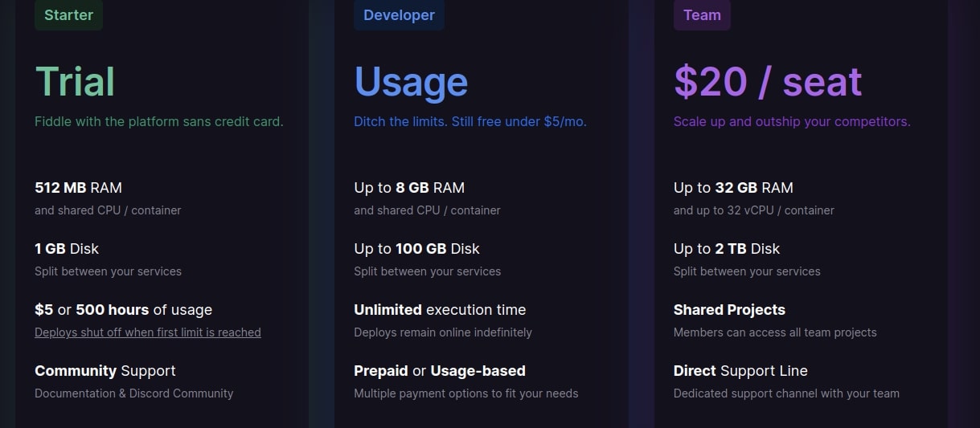This screenshot has width=980, height=428.
Task: Click the 'Shared Projects' feature title
Action: pyautogui.click(x=729, y=310)
